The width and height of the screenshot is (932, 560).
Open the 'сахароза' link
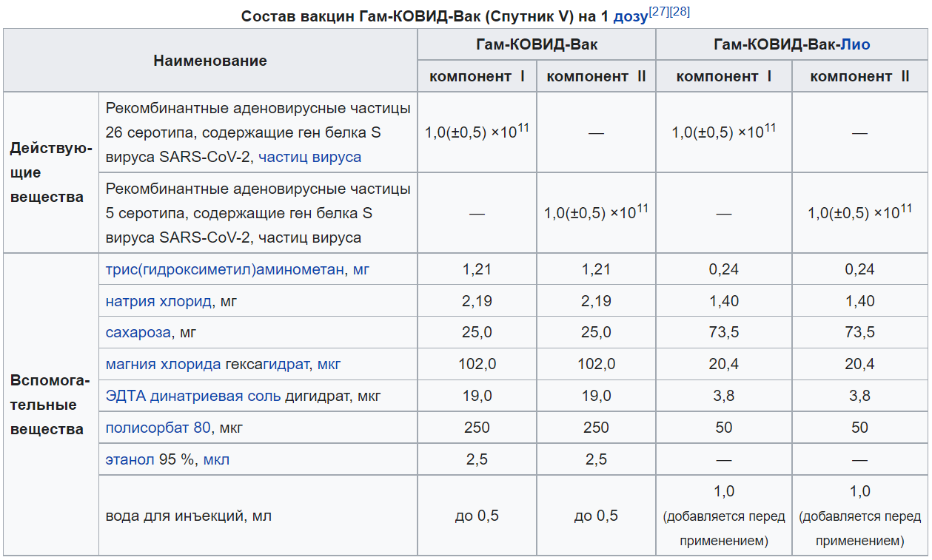138,332
